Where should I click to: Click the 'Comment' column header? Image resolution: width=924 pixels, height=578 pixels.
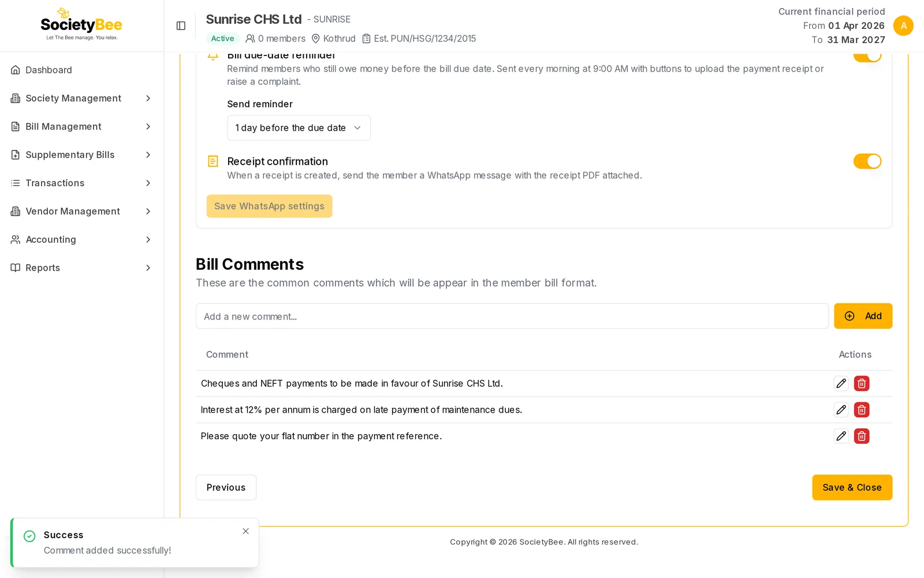click(x=227, y=355)
